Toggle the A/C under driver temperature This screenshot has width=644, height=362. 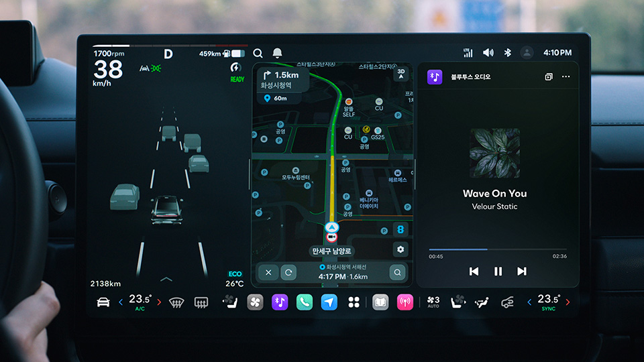pos(140,309)
